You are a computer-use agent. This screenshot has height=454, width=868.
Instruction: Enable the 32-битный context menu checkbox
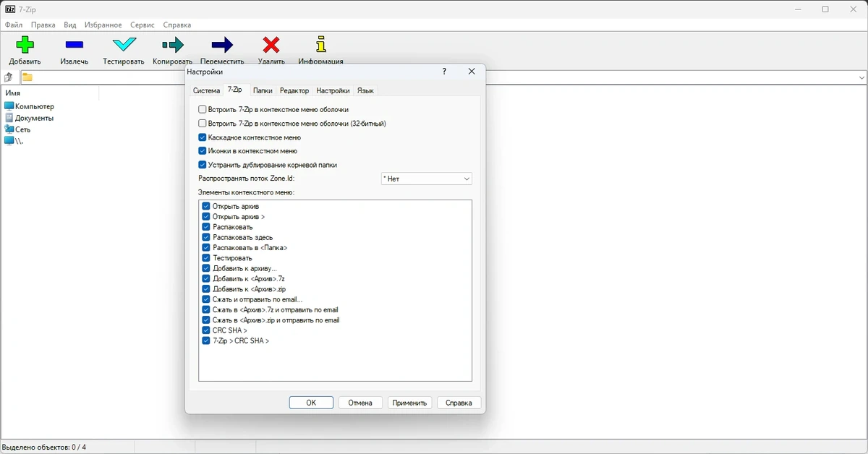pos(203,124)
